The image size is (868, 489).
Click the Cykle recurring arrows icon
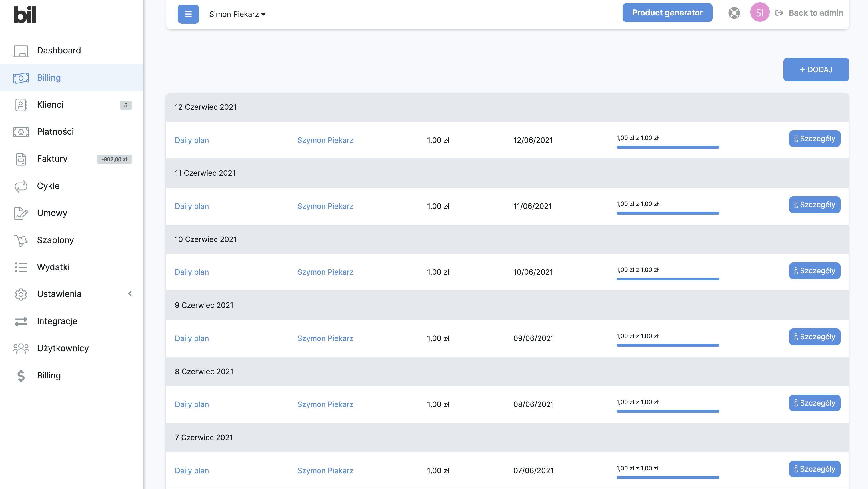pyautogui.click(x=21, y=186)
